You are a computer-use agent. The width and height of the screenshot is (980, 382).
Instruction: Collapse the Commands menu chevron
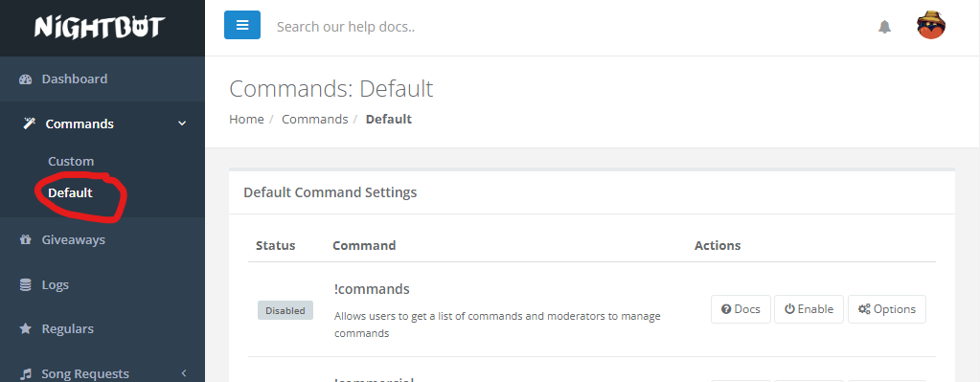(x=183, y=124)
